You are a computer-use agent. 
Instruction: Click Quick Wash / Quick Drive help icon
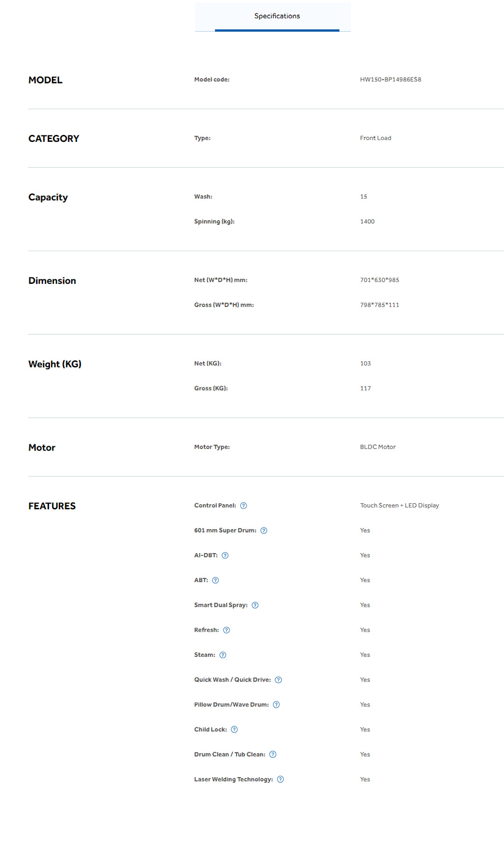pos(278,680)
